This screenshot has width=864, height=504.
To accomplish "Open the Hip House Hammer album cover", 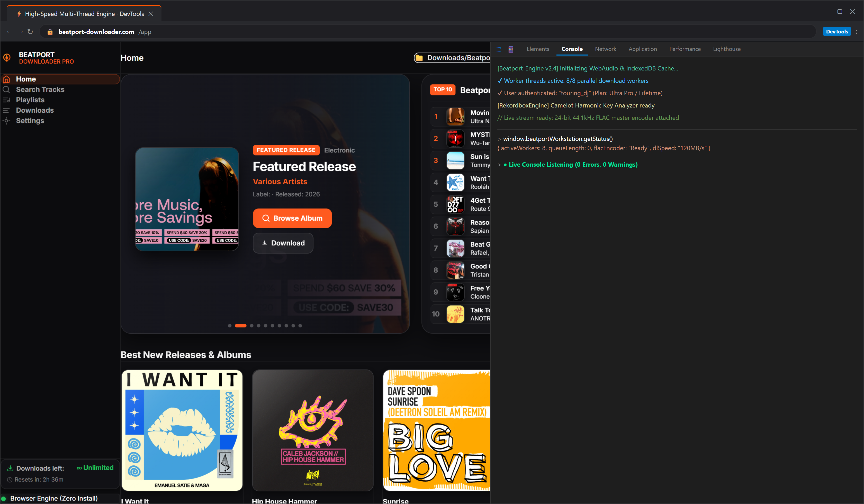I will pyautogui.click(x=313, y=430).
